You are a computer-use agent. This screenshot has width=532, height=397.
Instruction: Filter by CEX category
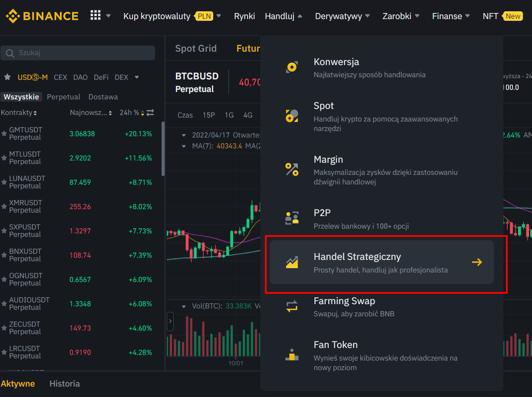pyautogui.click(x=60, y=77)
